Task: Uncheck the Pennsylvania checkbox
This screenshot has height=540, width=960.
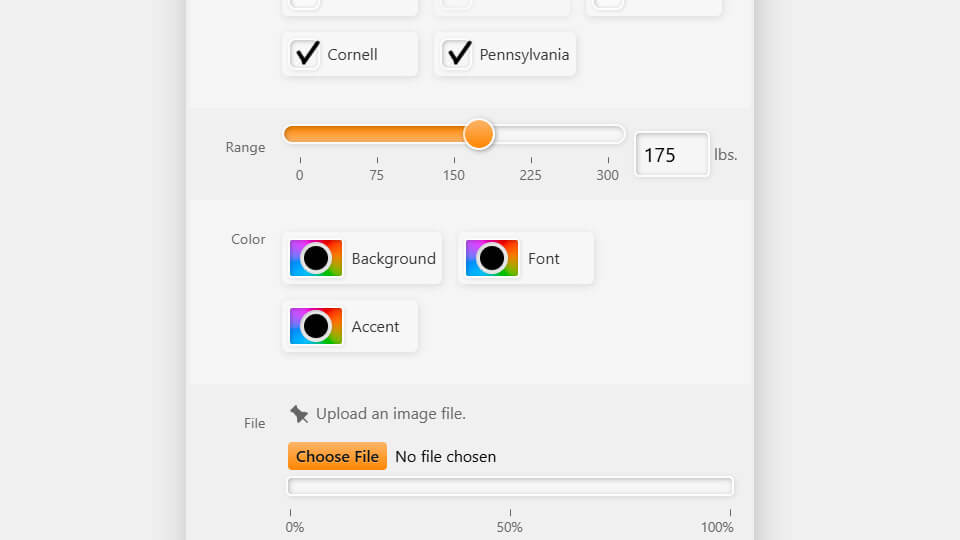Action: point(457,54)
